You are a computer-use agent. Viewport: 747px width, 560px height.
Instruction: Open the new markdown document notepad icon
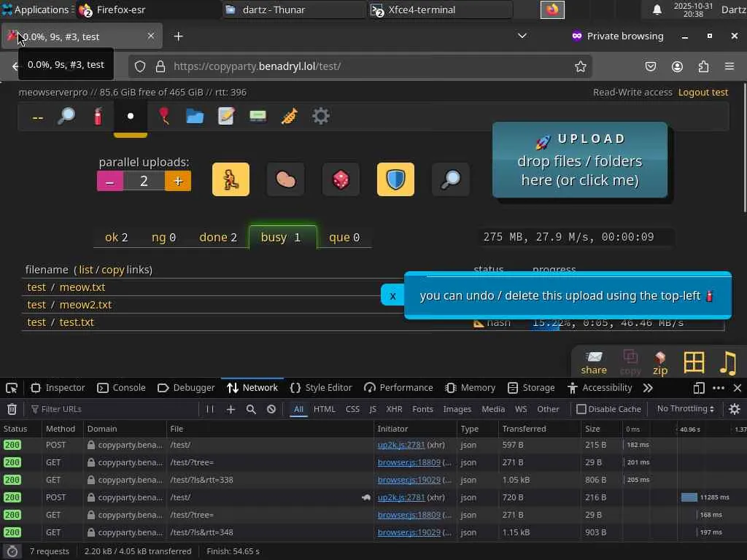pyautogui.click(x=226, y=116)
